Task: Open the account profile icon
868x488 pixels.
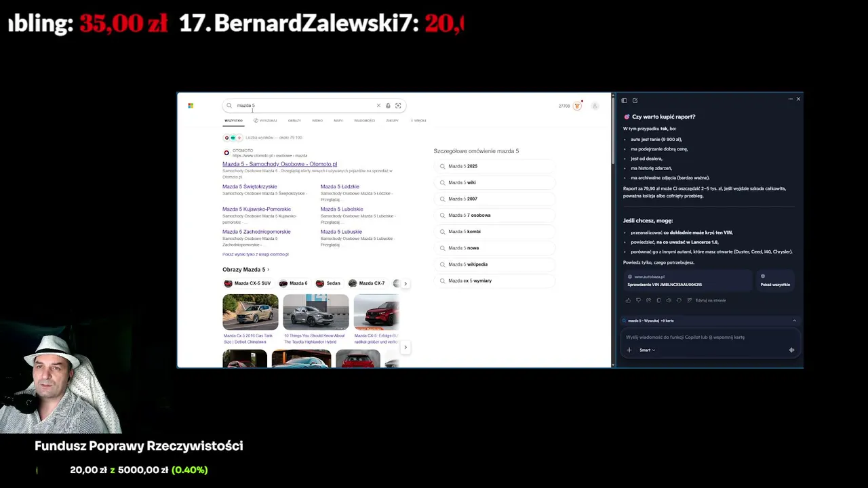Action: click(x=595, y=106)
